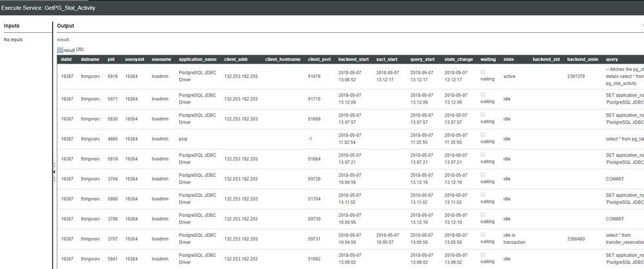
Task: Select the COMMIT query cell for pid 3706
Action: tap(615, 219)
